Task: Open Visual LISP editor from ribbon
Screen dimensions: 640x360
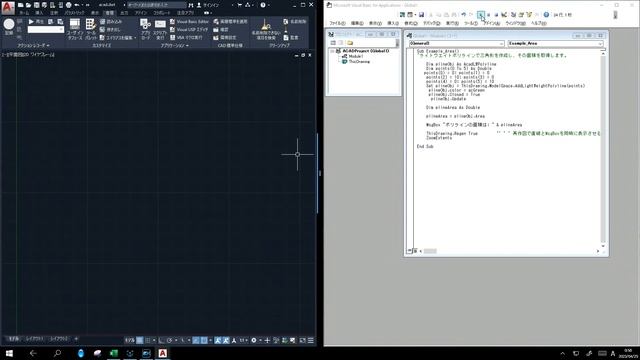Action: point(189,29)
